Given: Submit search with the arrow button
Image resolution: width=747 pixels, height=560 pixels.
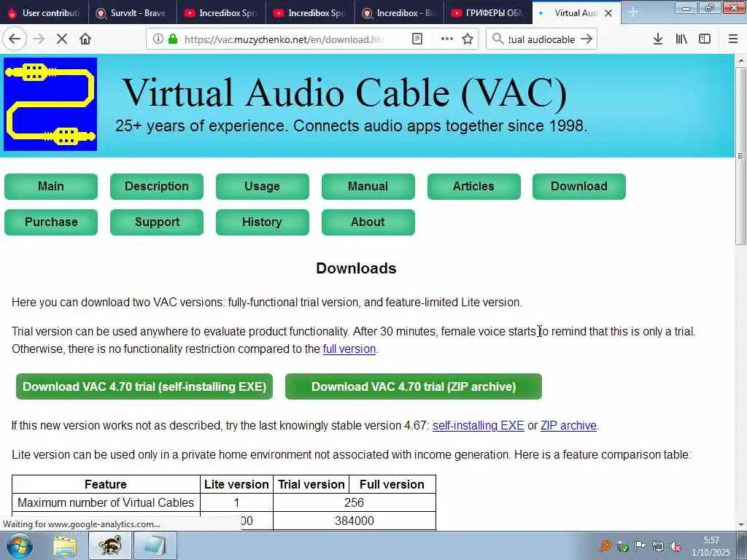Looking at the screenshot, I should click(x=587, y=39).
